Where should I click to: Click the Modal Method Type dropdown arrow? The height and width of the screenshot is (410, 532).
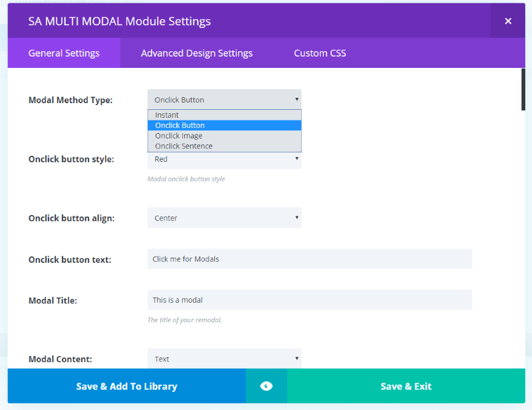(x=297, y=99)
